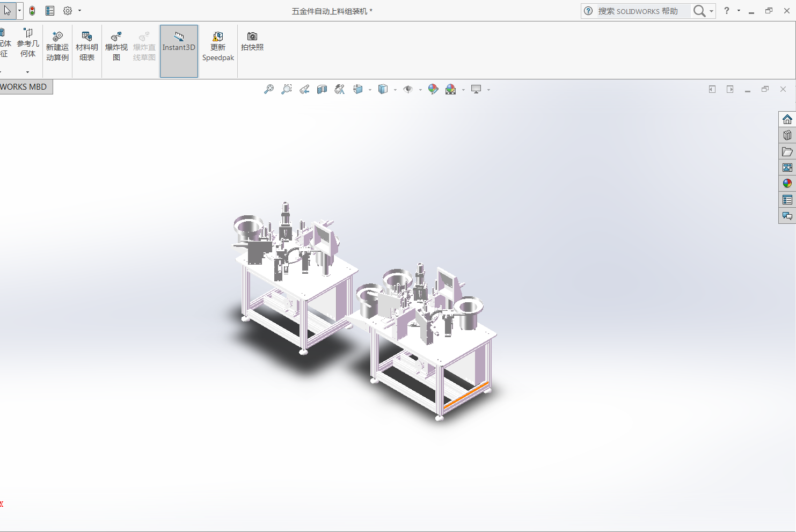Select the Zoom to Area tool
796x532 pixels.
(x=287, y=90)
